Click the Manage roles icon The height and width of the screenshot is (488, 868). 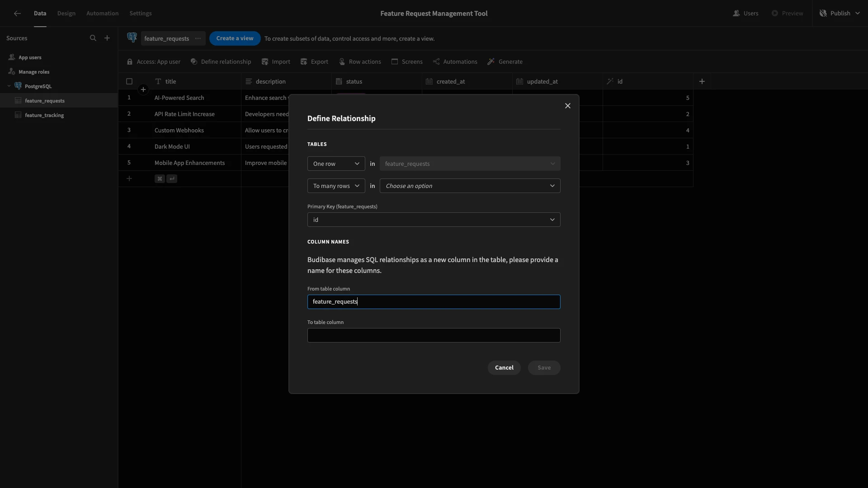tap(12, 72)
